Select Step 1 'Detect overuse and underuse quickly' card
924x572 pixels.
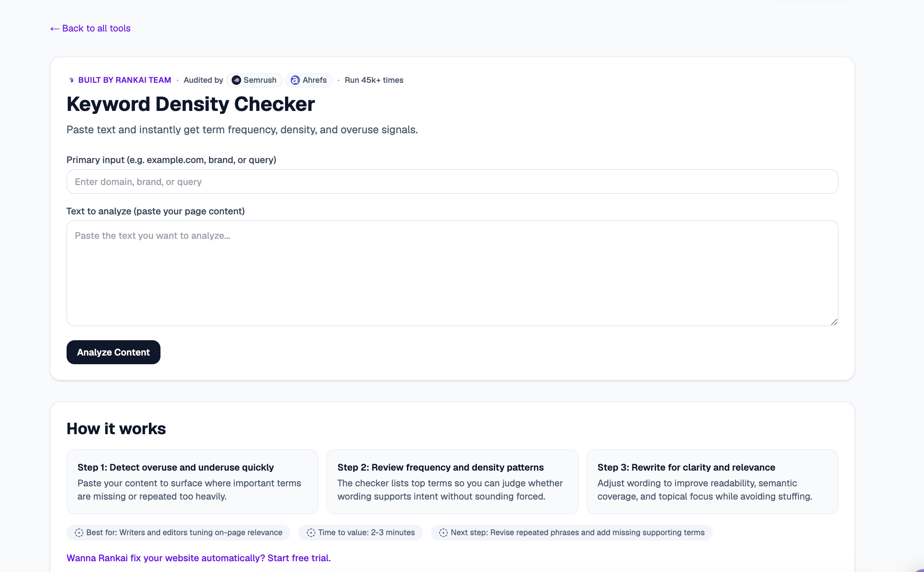[192, 482]
